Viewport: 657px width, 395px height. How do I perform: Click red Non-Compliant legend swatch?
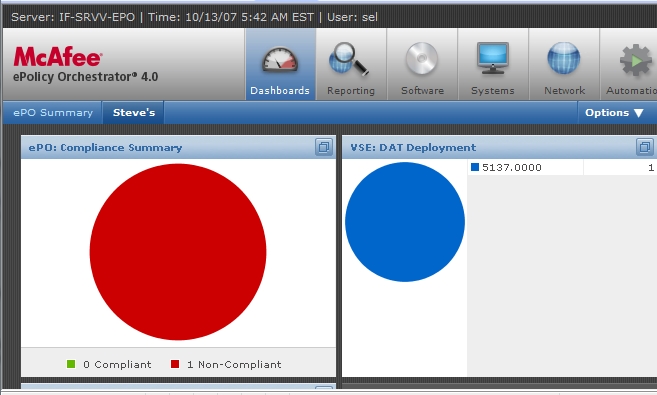pos(175,364)
